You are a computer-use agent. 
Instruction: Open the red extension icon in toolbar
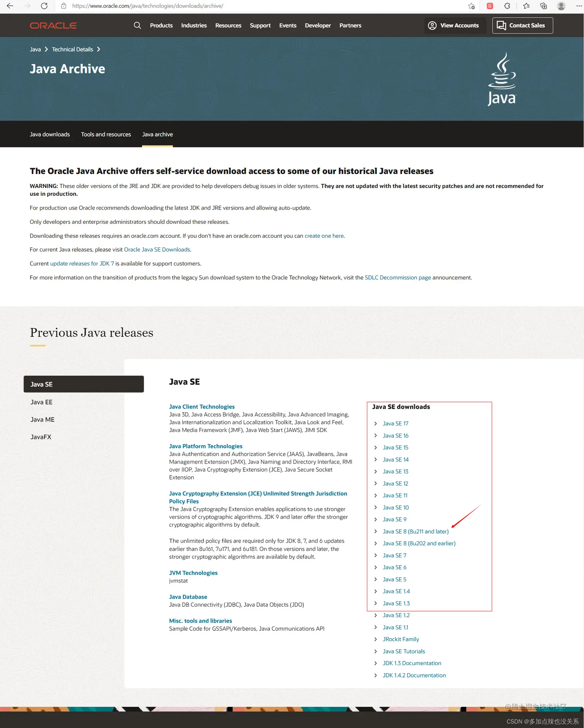(490, 6)
